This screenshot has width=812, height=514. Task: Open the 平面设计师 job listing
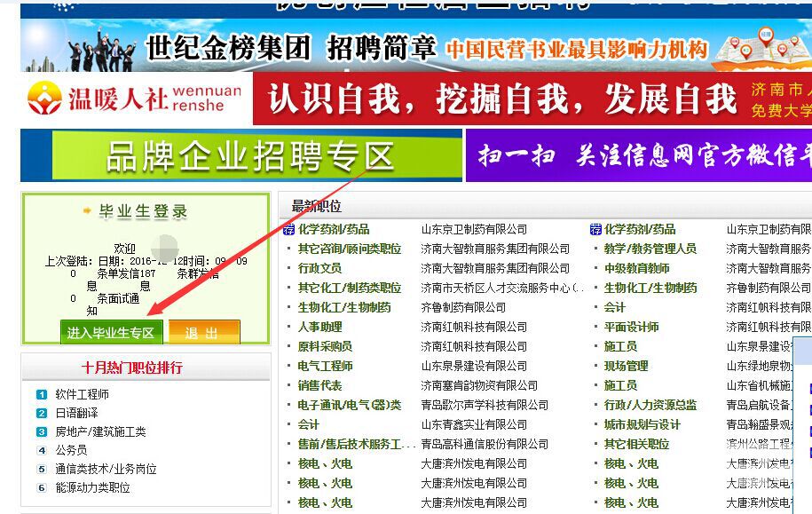point(631,327)
